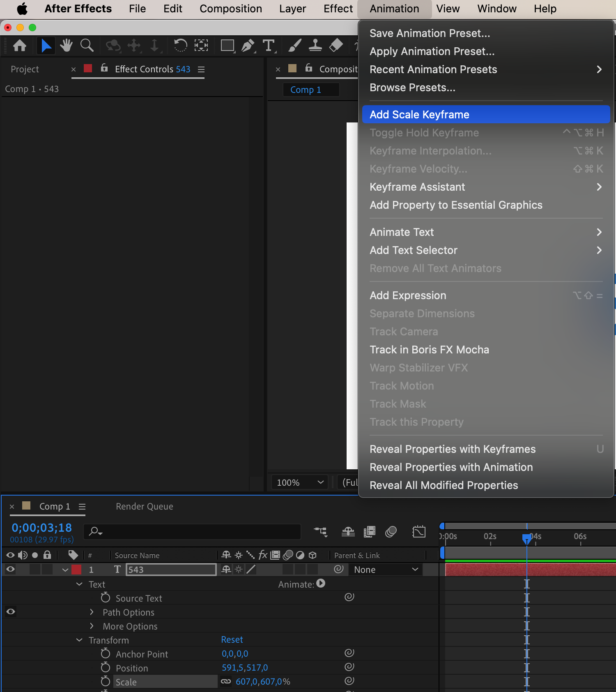Screen dimensions: 616x692
Task: Click the Transform Reset link
Action: (x=232, y=640)
